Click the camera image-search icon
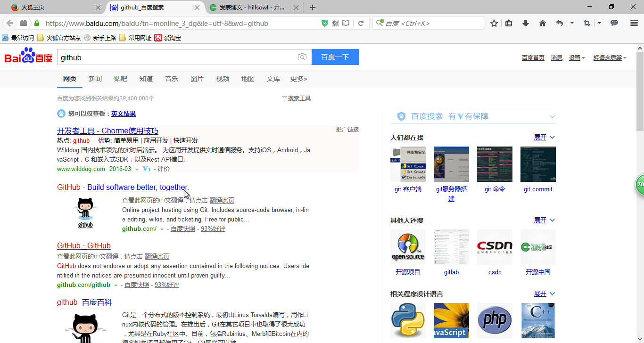 tap(302, 57)
